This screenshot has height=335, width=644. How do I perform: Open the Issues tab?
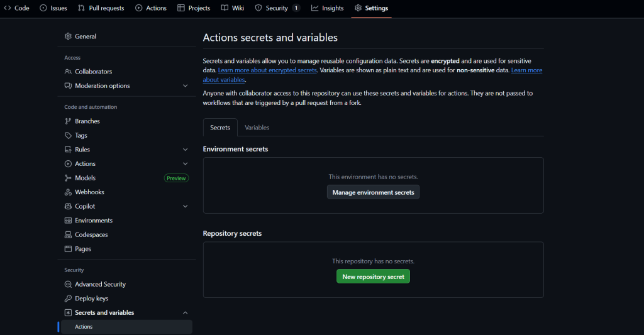coord(53,8)
